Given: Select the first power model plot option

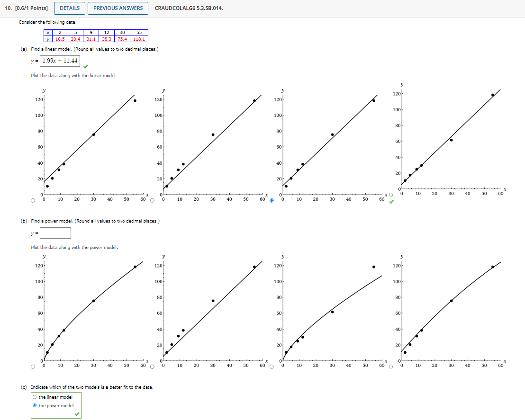Looking at the screenshot, I should 32,366.
